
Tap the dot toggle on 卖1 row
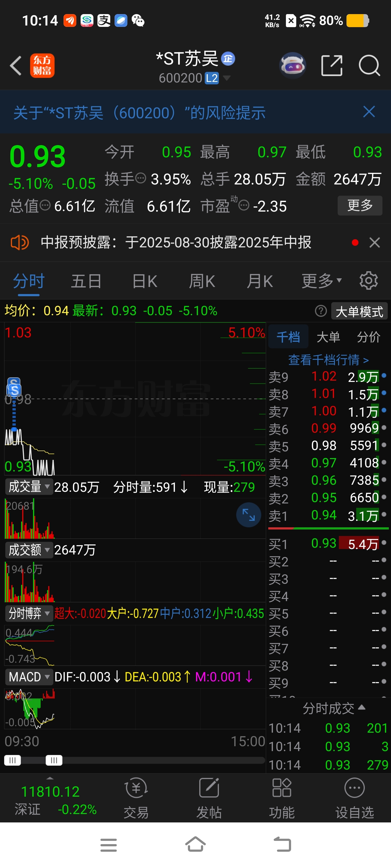point(384,514)
